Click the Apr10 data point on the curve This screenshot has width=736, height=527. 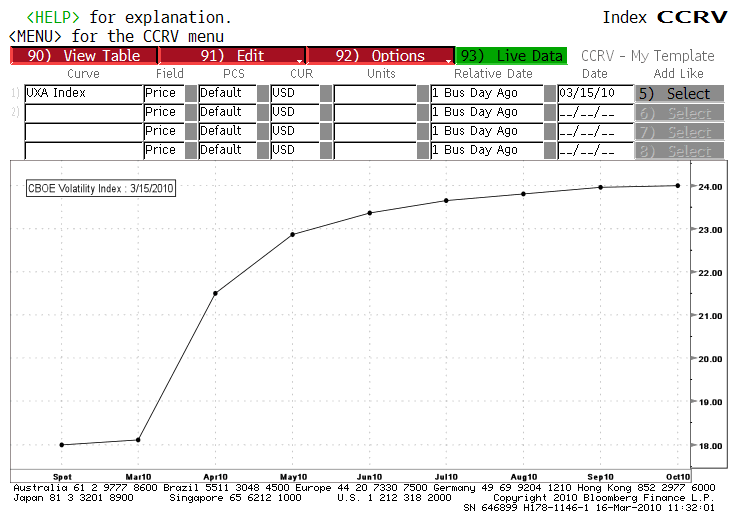pos(215,293)
